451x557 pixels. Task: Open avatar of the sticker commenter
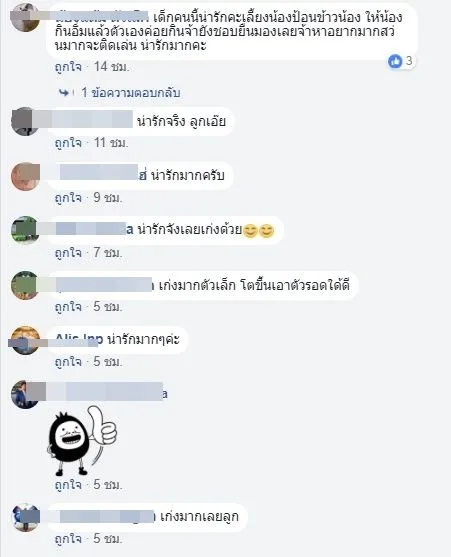click(25, 394)
